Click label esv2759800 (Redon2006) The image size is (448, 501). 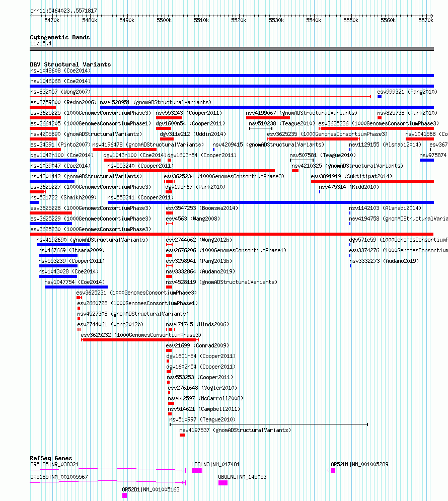[63, 102]
